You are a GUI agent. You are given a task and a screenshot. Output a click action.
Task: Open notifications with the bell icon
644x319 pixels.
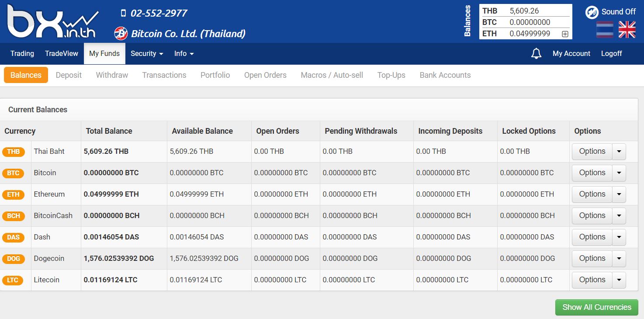click(536, 54)
